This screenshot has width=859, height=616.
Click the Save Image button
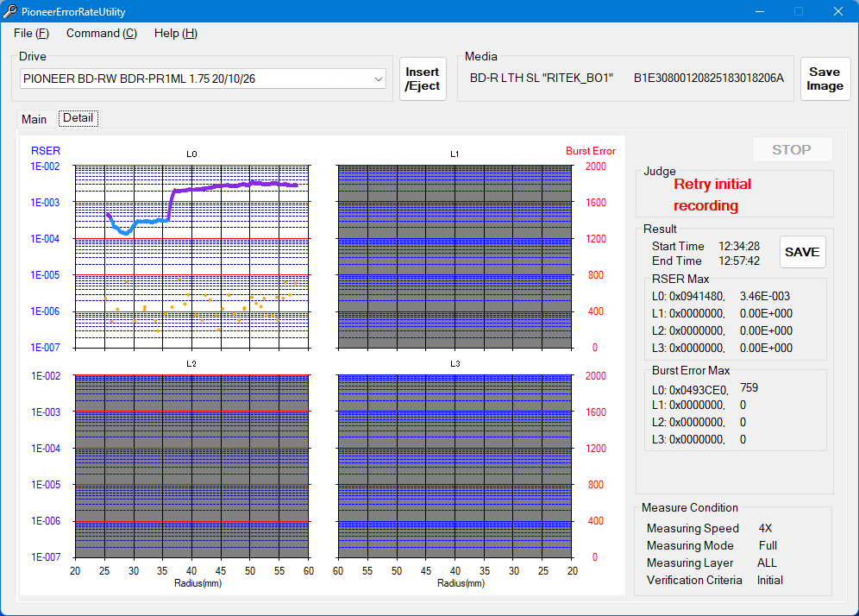pos(825,79)
